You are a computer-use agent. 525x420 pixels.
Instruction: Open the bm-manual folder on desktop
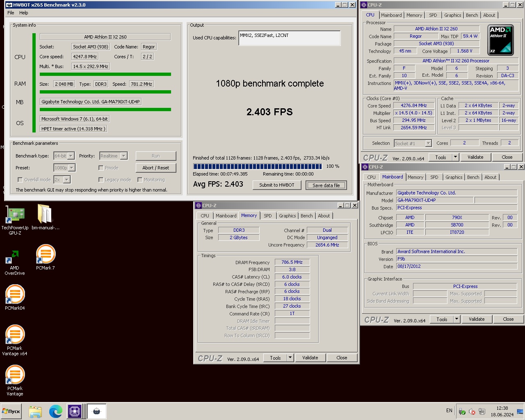tap(45, 217)
